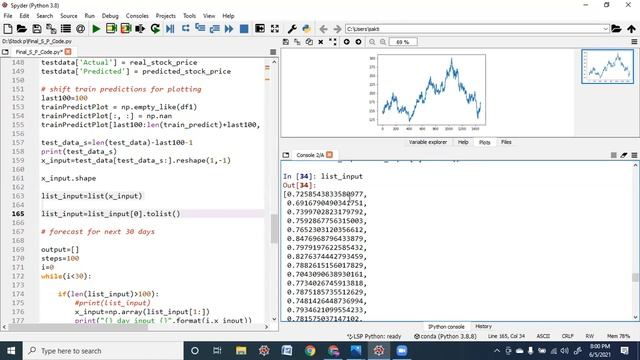640x360 pixels.
Task: Step over the current line in the debugger
Action: tap(185, 29)
